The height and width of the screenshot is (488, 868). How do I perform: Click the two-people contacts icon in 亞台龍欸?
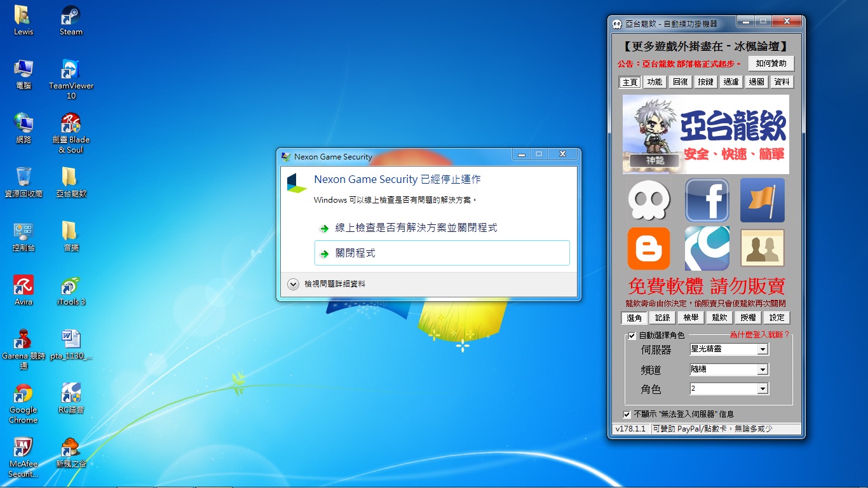[x=763, y=248]
